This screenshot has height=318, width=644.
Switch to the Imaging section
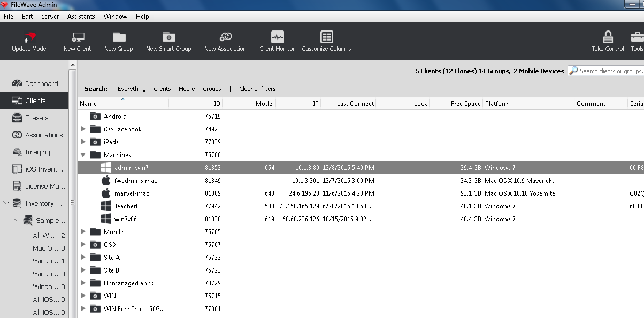31,152
